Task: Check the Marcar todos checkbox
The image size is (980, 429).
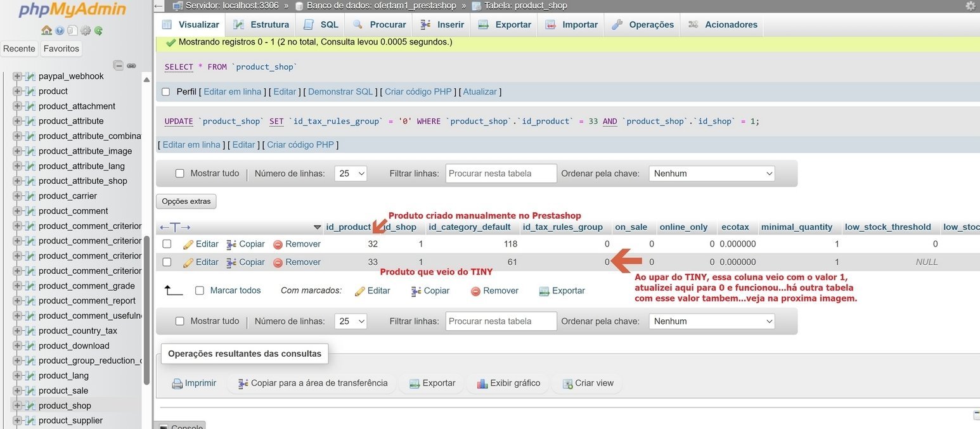Action: (x=200, y=290)
